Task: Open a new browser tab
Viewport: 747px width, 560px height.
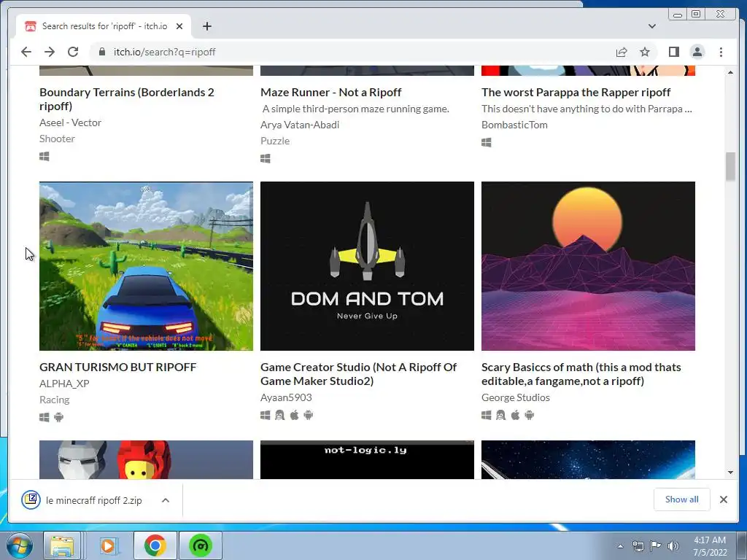Action: point(206,26)
